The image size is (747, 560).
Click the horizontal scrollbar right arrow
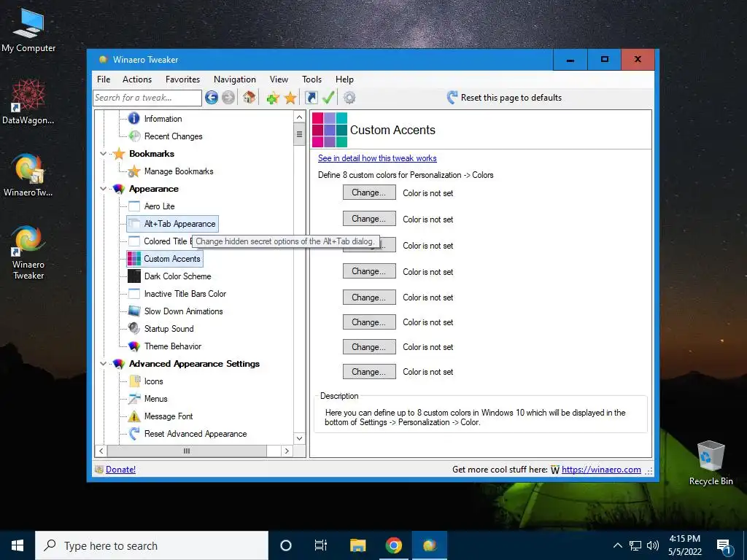coord(286,451)
